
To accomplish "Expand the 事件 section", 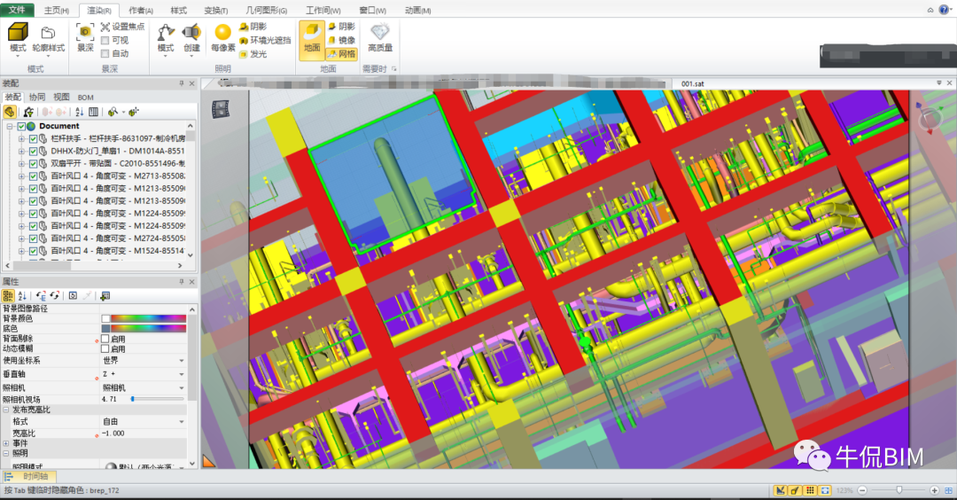I will pyautogui.click(x=6, y=443).
